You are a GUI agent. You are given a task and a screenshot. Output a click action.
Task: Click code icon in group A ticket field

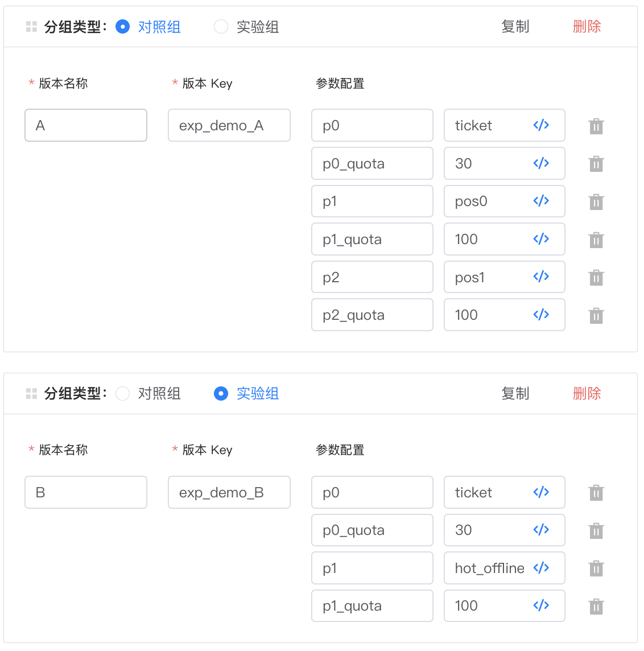click(540, 125)
